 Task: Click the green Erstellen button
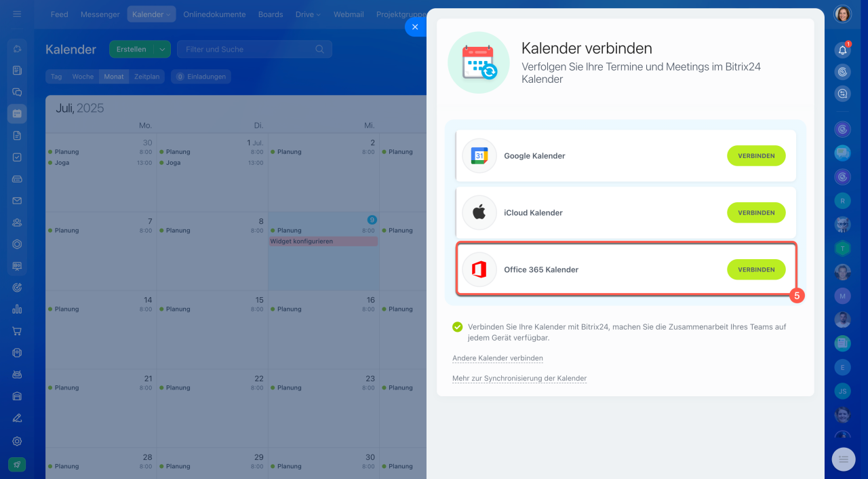[x=132, y=50]
